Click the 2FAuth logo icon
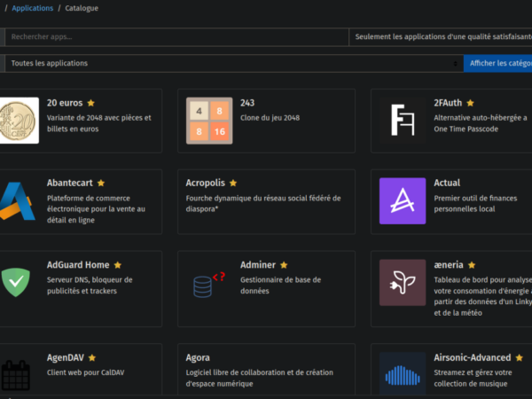 (402, 120)
